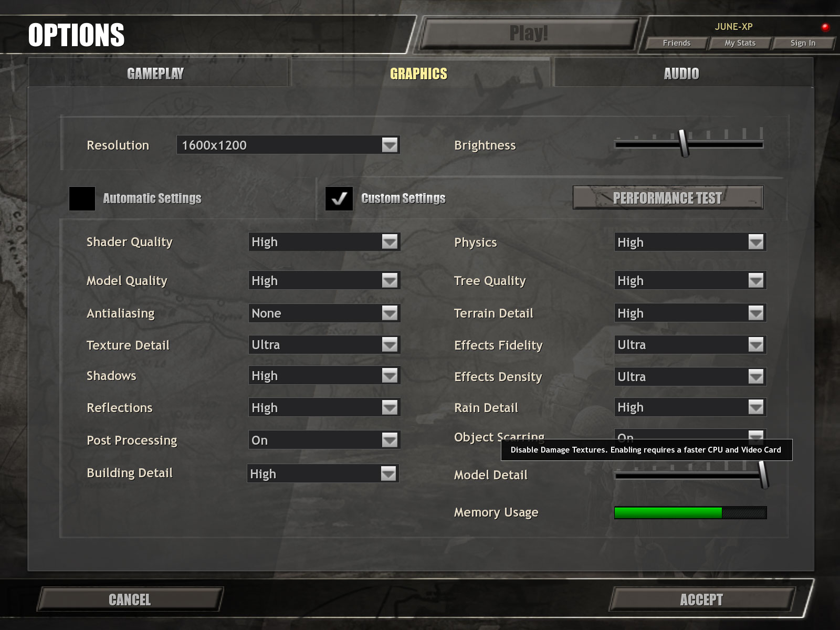The width and height of the screenshot is (840, 630).
Task: Open the Friends panel
Action: [677, 43]
